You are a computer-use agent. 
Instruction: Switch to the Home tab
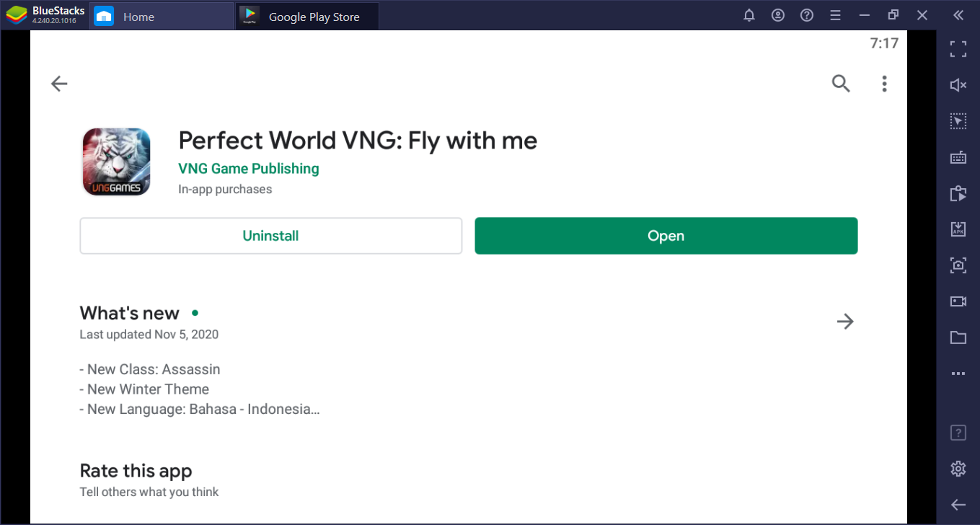point(160,17)
